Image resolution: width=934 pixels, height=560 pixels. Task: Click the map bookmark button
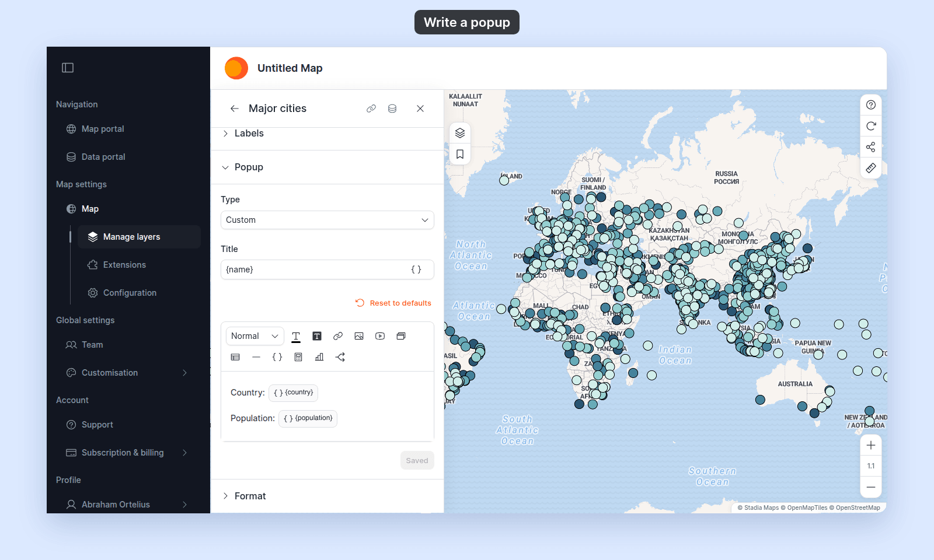point(460,155)
